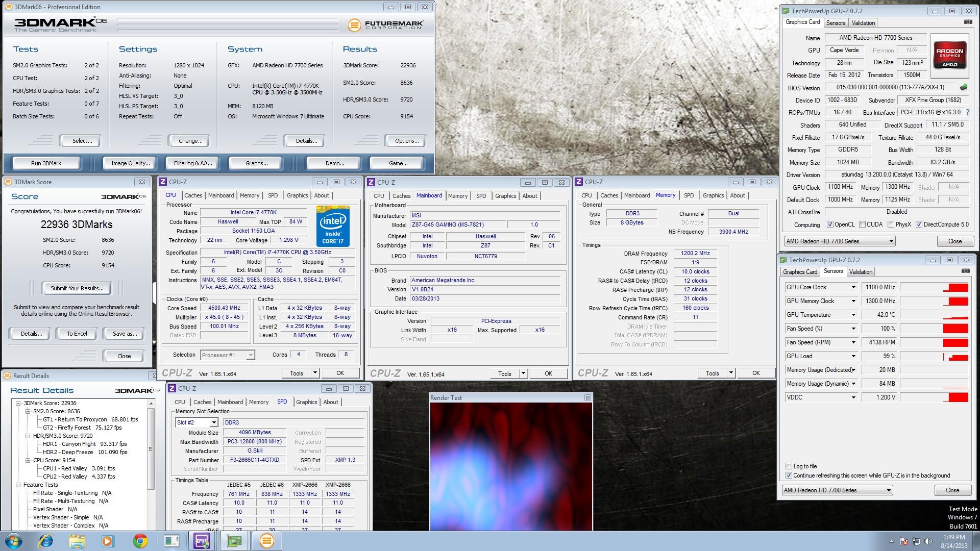This screenshot has height=551, width=980.
Task: Open the Graphics tab in CPU-Z Memory window
Action: coord(713,195)
